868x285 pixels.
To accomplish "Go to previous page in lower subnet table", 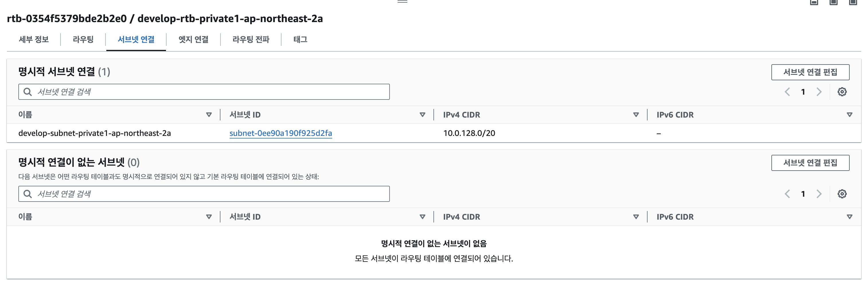I will click(x=787, y=194).
